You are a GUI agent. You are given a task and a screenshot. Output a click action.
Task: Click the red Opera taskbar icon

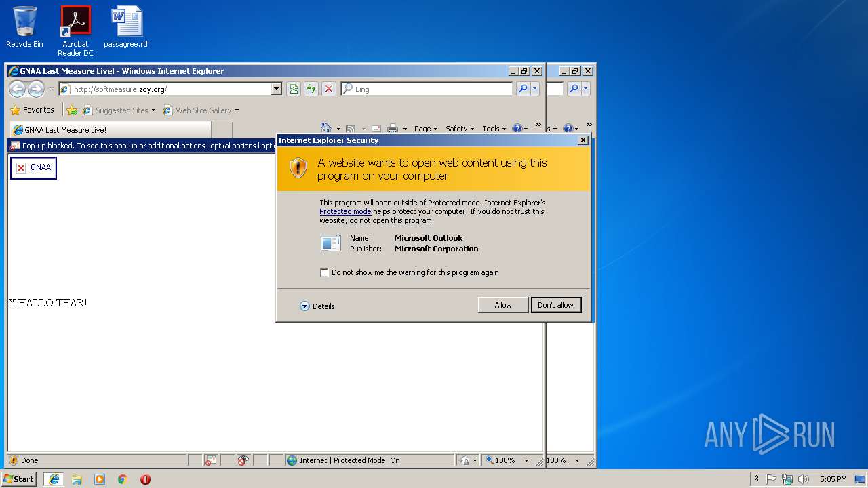pyautogui.click(x=145, y=479)
